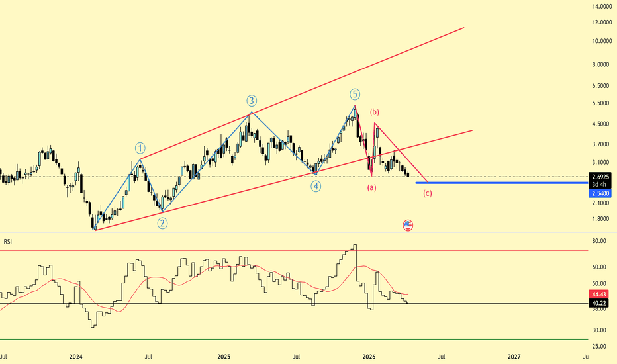Click the 2.1000 price axis tick

click(x=602, y=203)
